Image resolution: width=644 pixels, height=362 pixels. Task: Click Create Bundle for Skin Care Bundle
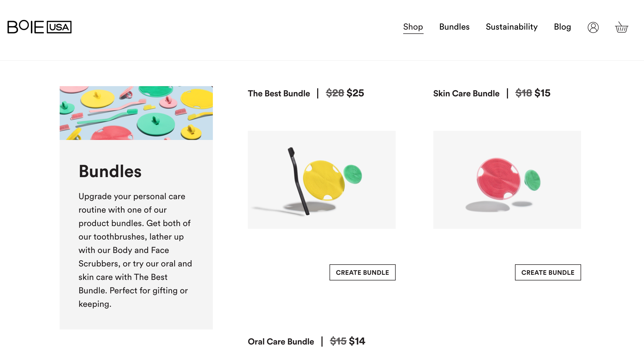click(x=548, y=272)
